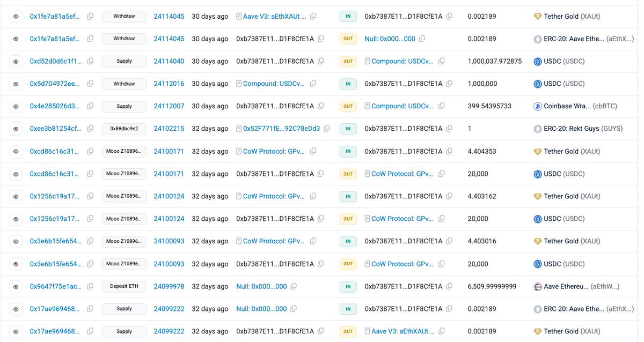
Task: Open eye preview on 4.403016 XAUt row
Action: click(x=16, y=242)
